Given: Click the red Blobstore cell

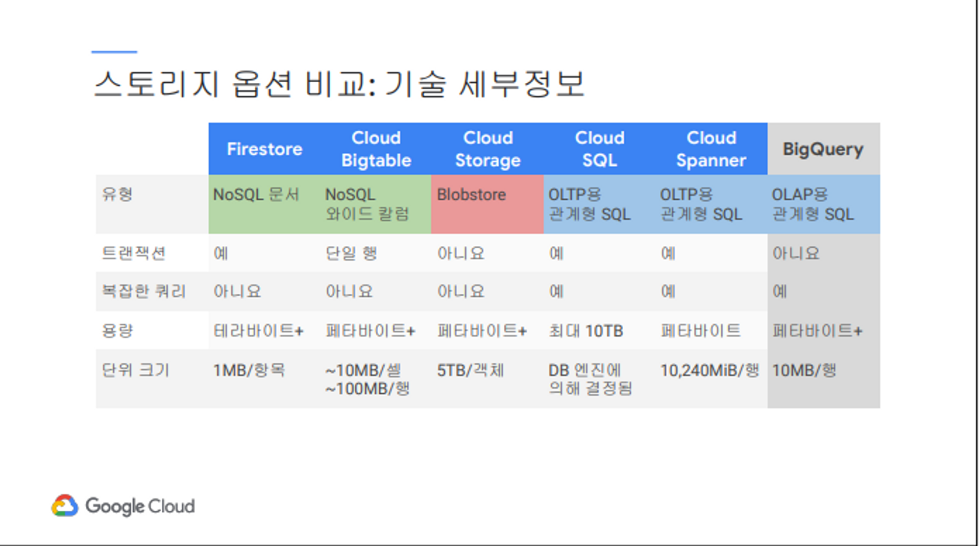Looking at the screenshot, I should pyautogui.click(x=487, y=204).
